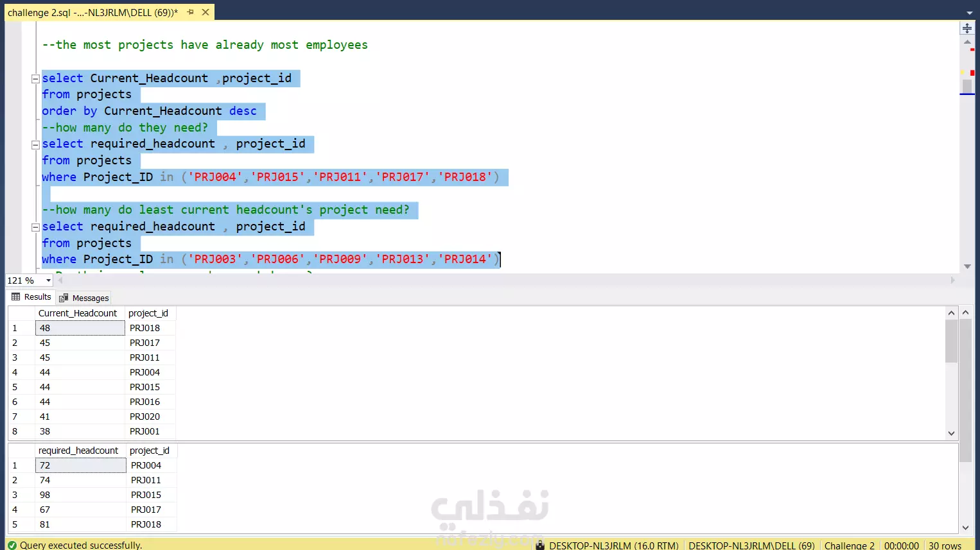The width and height of the screenshot is (980, 550).
Task: Click the DESKTOP-NL3JRLM (16.0 RTM) server status
Action: click(x=613, y=546)
